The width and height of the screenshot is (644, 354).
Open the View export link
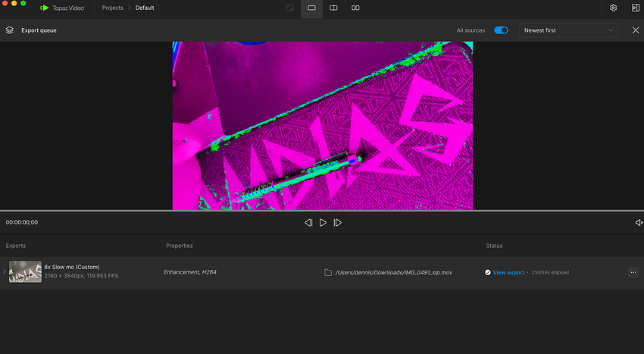point(508,273)
